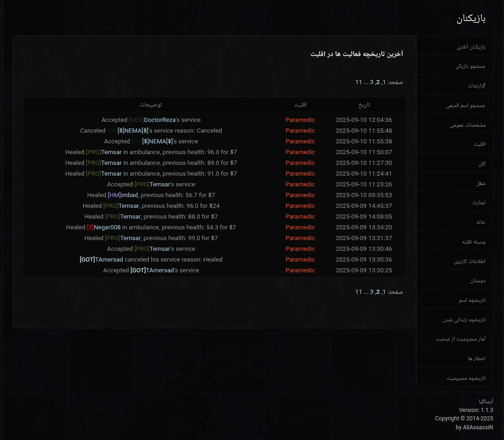Open Temsar link in the $24 heal row

[129, 206]
